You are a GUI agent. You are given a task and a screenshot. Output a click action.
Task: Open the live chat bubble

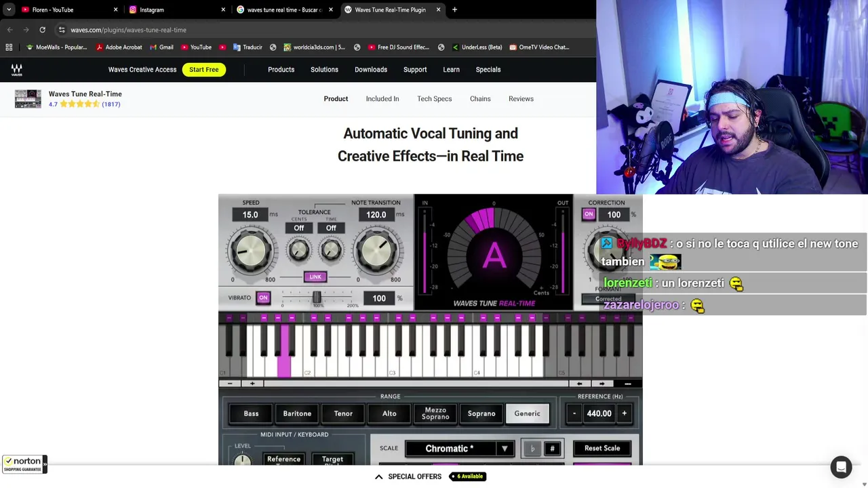pyautogui.click(x=841, y=467)
